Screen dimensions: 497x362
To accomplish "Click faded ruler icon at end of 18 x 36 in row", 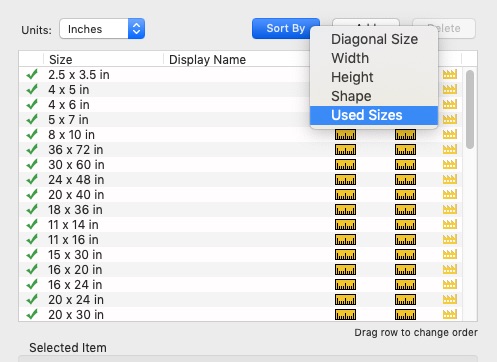I will [x=450, y=210].
